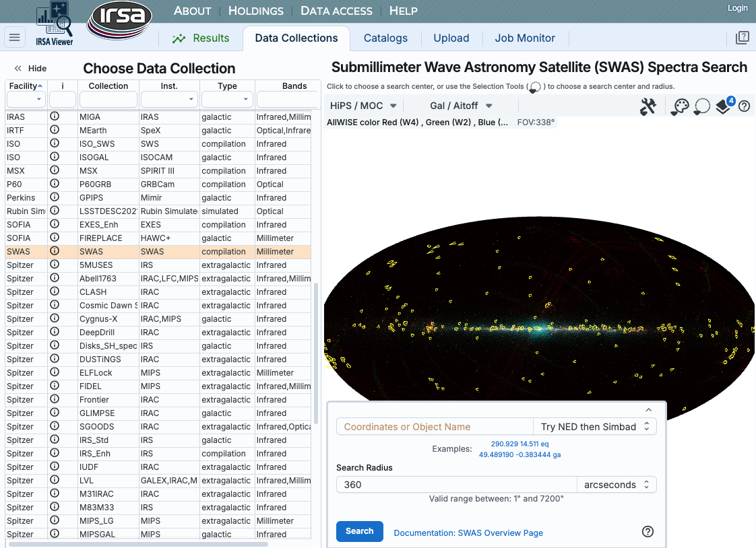This screenshot has width=756, height=548.
Task: Click the Coordinates or Object Name field
Action: click(x=434, y=427)
